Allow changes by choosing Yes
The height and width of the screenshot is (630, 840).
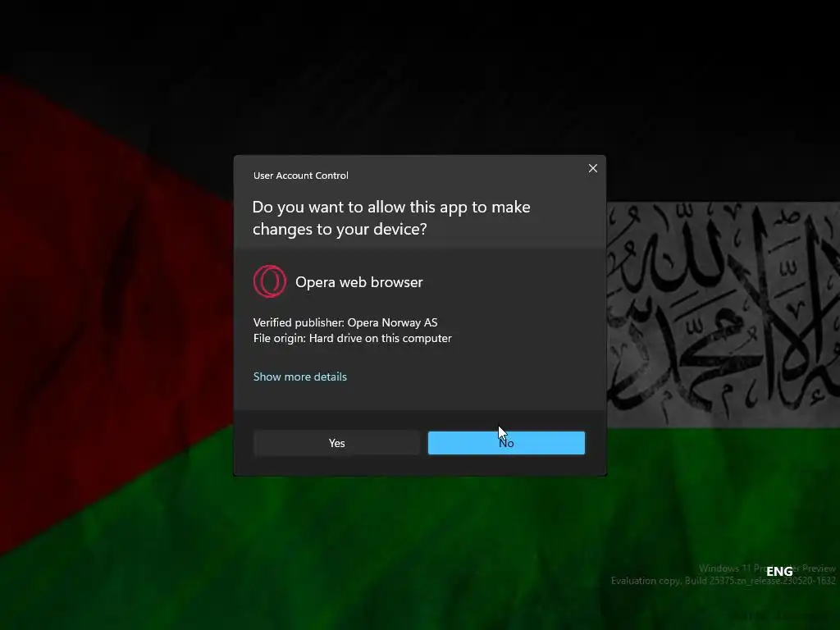click(336, 443)
